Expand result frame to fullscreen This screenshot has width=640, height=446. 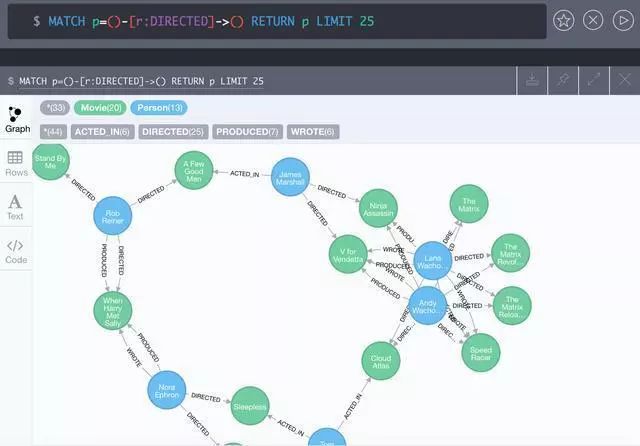click(594, 80)
